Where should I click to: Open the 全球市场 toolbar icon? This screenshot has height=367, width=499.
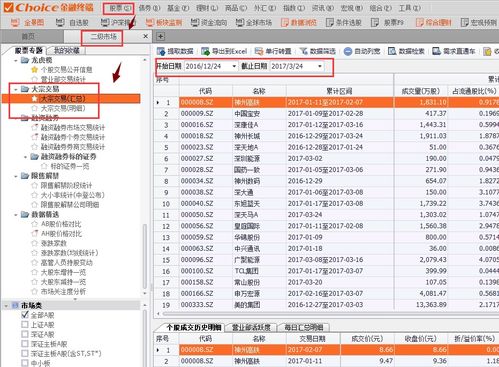[240, 22]
